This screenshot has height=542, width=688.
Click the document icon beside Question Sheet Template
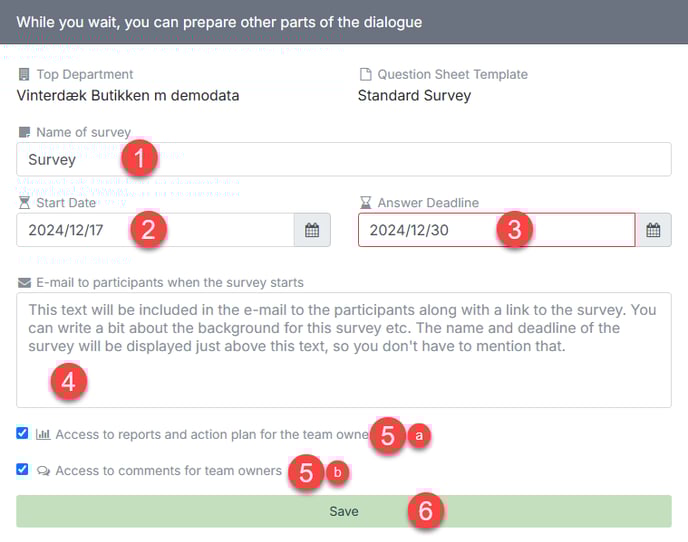tap(366, 75)
